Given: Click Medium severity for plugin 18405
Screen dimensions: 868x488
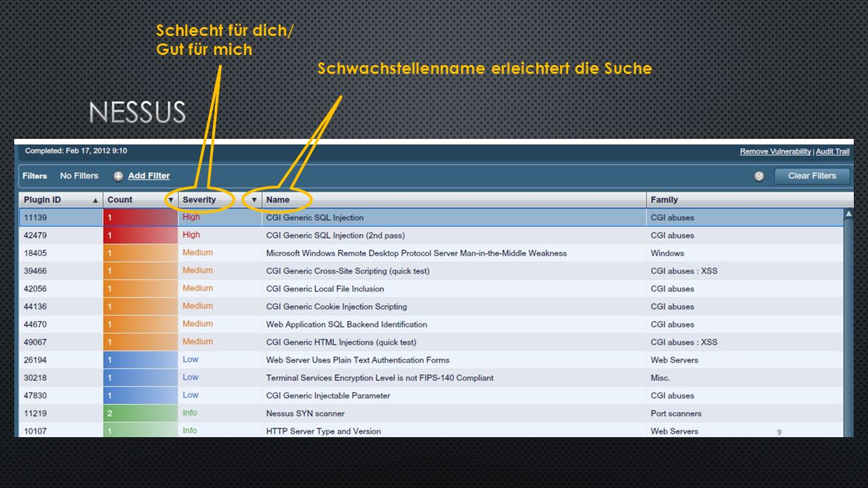Looking at the screenshot, I should point(197,252).
